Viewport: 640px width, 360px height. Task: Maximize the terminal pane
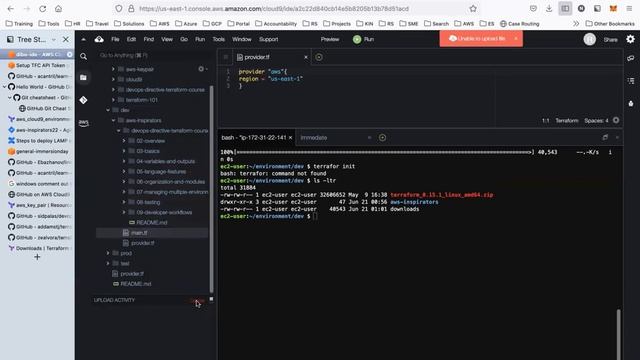click(605, 138)
